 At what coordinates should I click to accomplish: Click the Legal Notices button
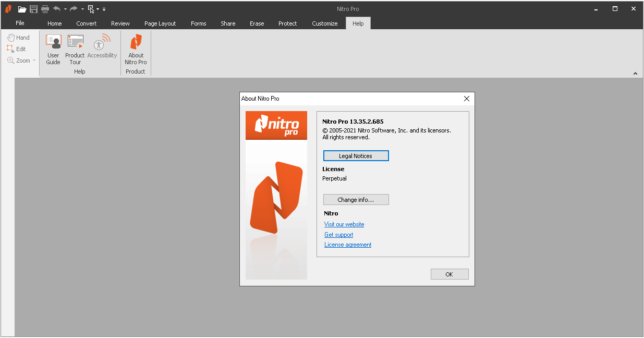point(356,156)
